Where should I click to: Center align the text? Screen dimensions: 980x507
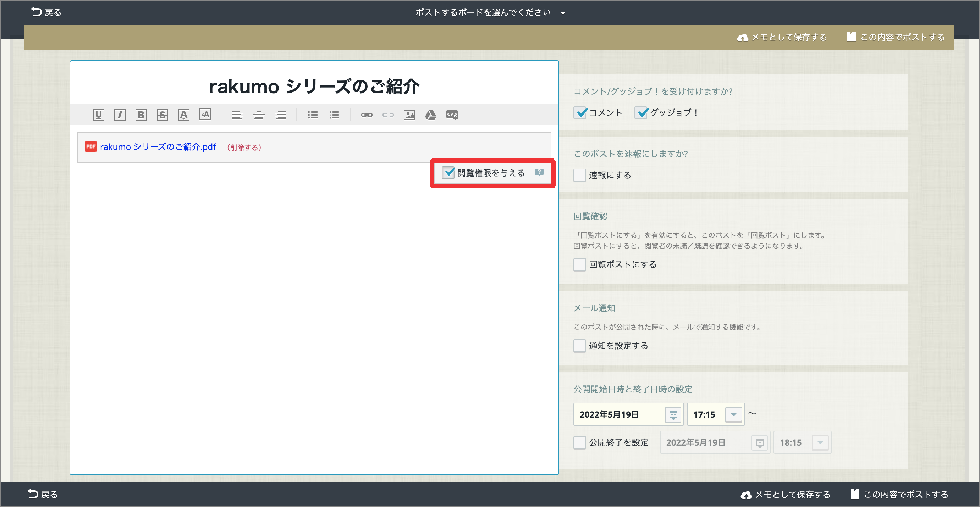259,115
